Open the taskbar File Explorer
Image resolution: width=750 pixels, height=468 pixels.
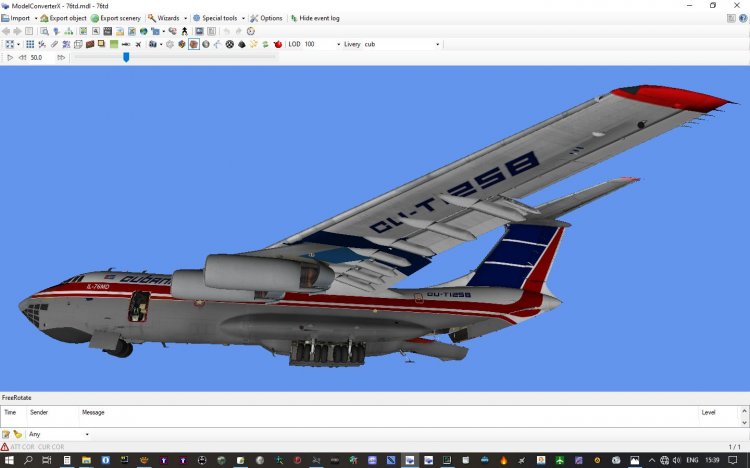(x=86, y=460)
